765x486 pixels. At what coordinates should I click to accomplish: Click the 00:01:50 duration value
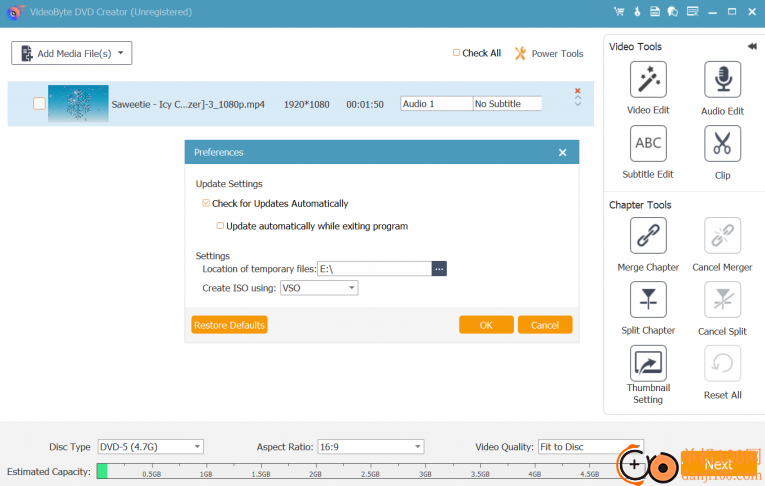pos(365,104)
